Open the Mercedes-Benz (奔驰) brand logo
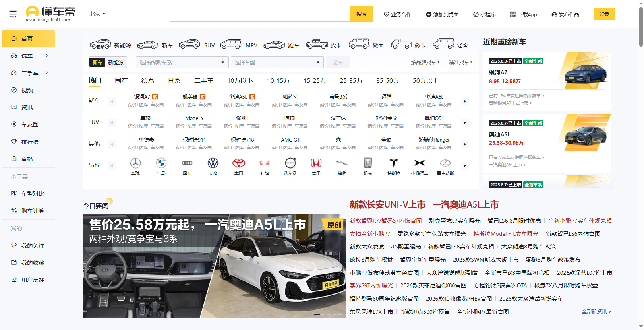644x330 pixels. [135, 163]
